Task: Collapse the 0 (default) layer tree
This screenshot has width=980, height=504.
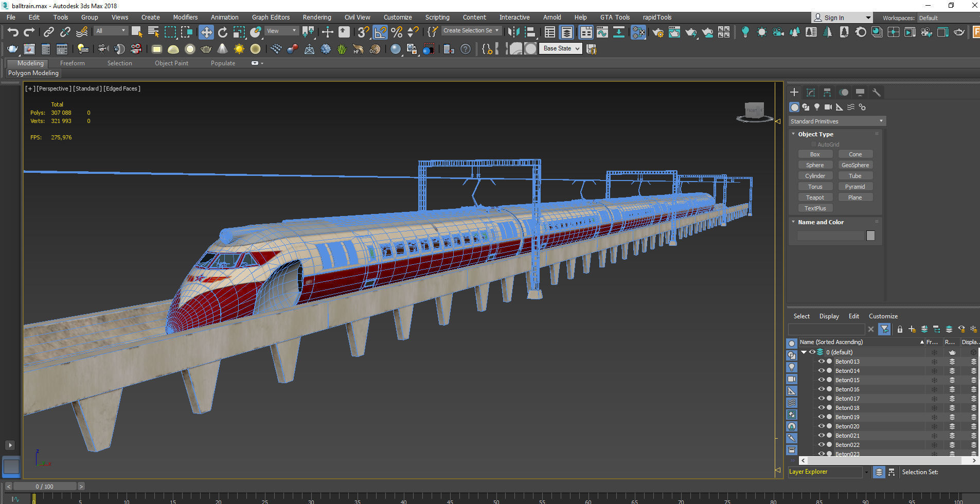Action: click(804, 352)
